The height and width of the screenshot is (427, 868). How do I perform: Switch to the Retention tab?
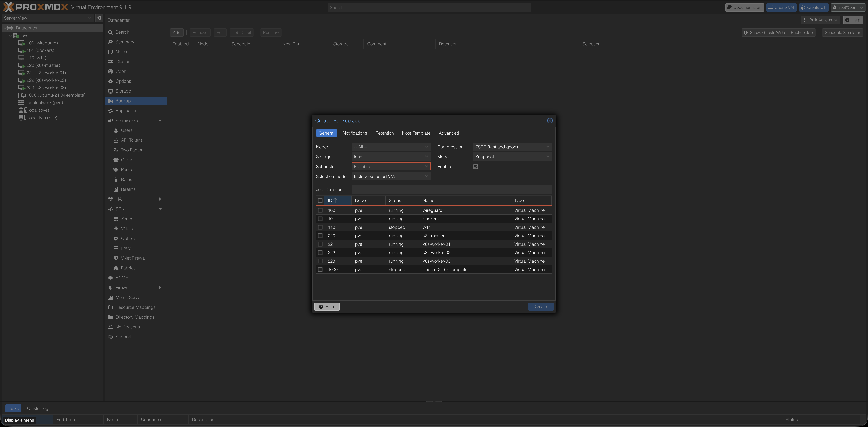(x=384, y=133)
